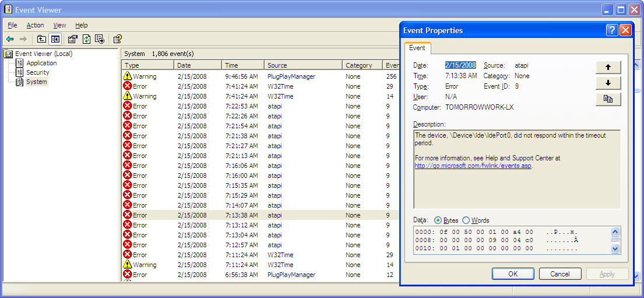Select the 7:11:24 AM W32Time error row
Image resolution: width=644 pixels, height=298 pixels.
[x=261, y=254]
